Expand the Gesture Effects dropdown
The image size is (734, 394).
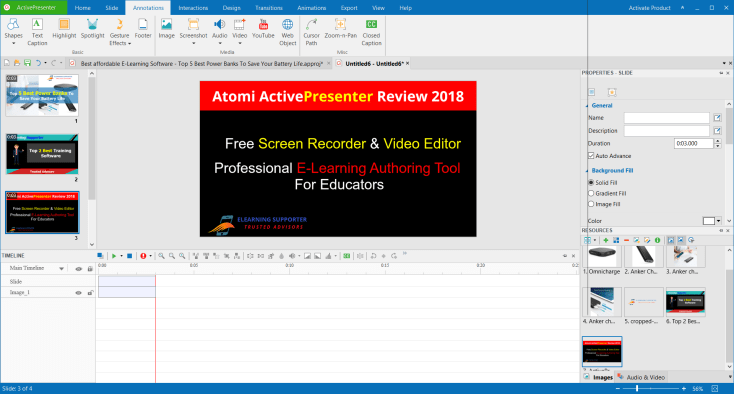[129, 44]
